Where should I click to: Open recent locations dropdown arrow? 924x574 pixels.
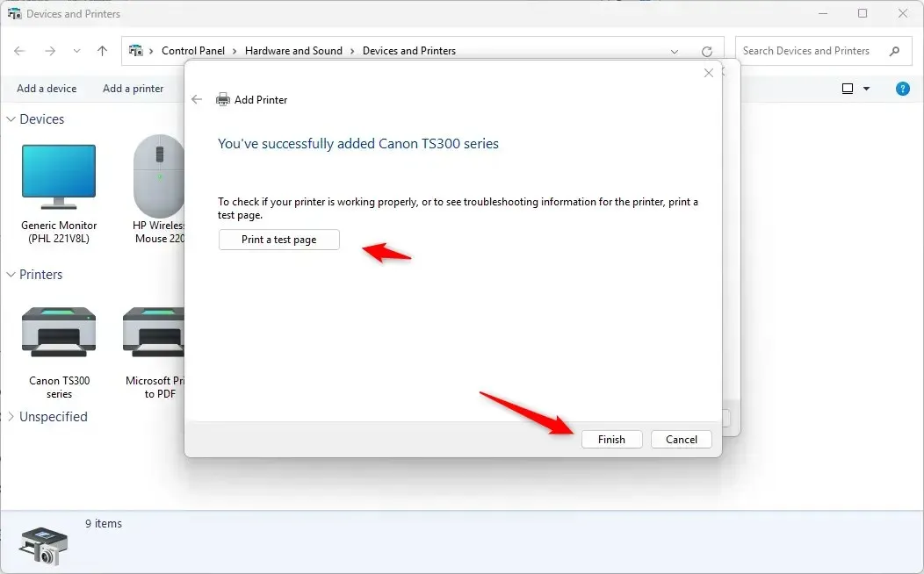76,51
